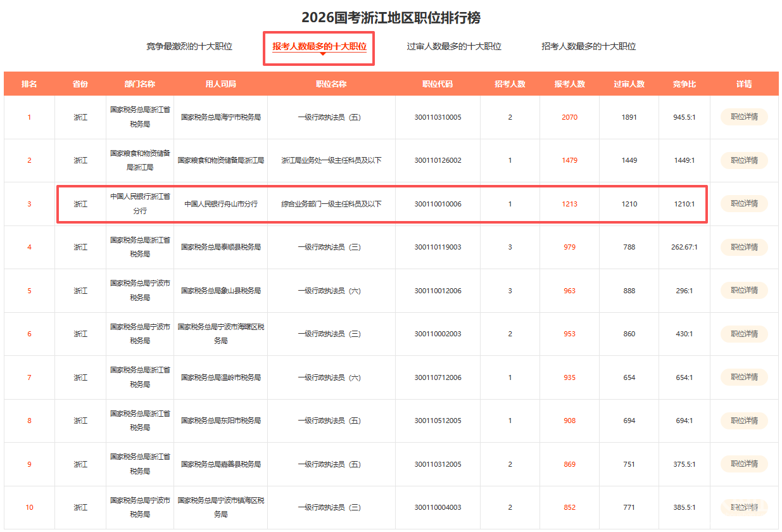Click applicant count 2070 in first row
The image size is (782, 532).
[569, 117]
